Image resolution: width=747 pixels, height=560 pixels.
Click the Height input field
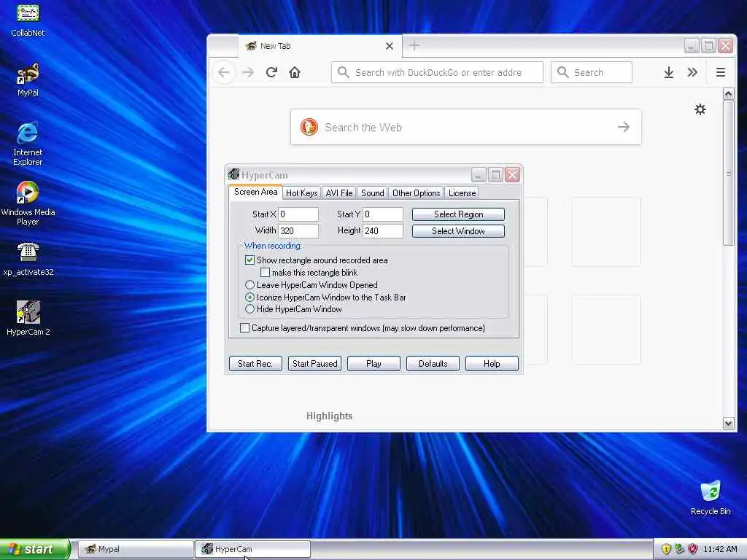[383, 231]
